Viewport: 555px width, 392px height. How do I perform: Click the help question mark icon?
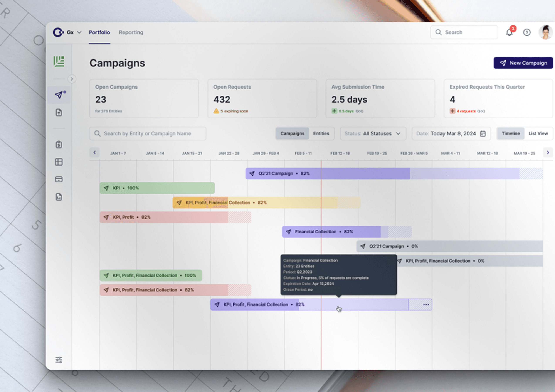527,32
